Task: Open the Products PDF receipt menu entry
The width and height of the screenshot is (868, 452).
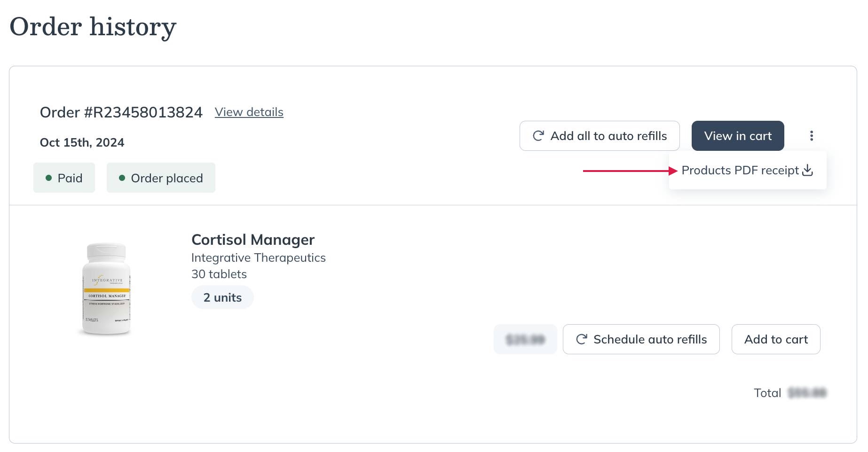Action: pyautogui.click(x=741, y=170)
